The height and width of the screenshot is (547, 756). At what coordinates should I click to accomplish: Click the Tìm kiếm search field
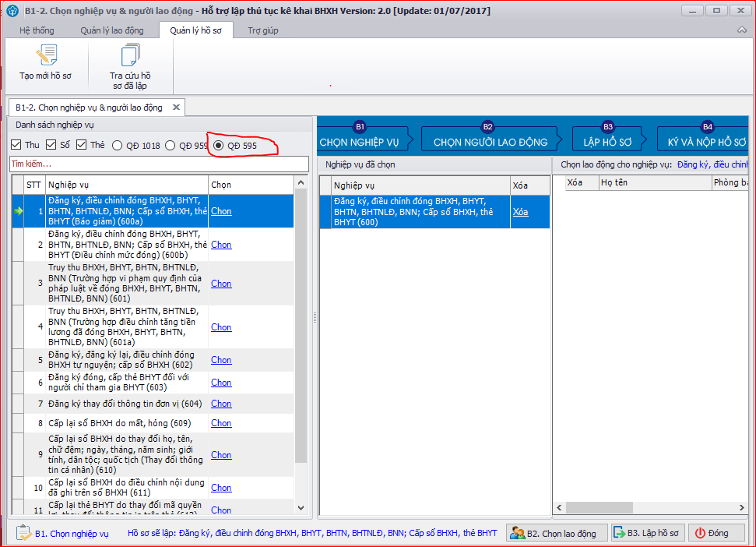pyautogui.click(x=159, y=164)
